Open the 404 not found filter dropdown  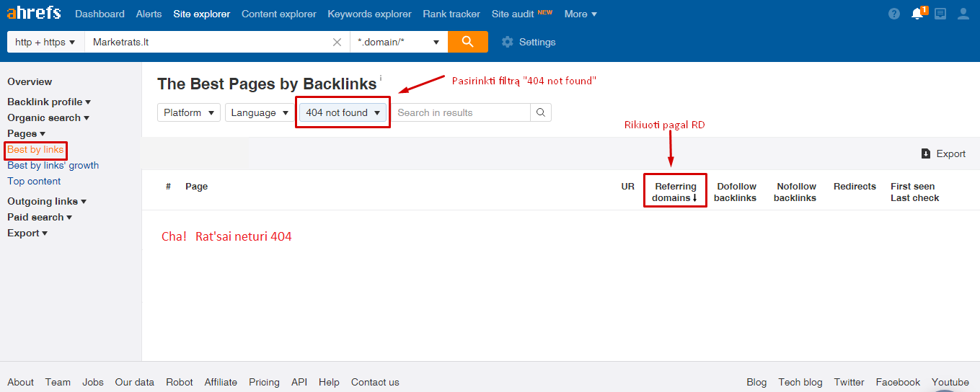(343, 112)
